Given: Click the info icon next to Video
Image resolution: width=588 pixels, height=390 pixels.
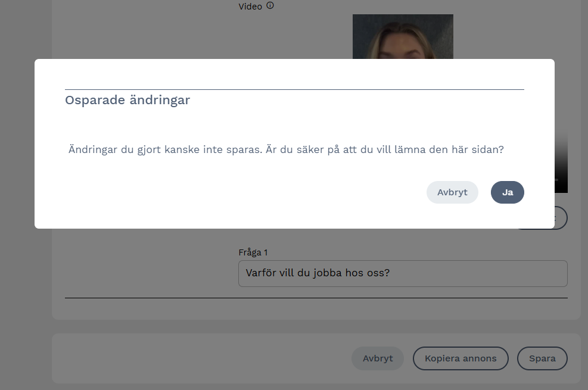Looking at the screenshot, I should [270, 6].
